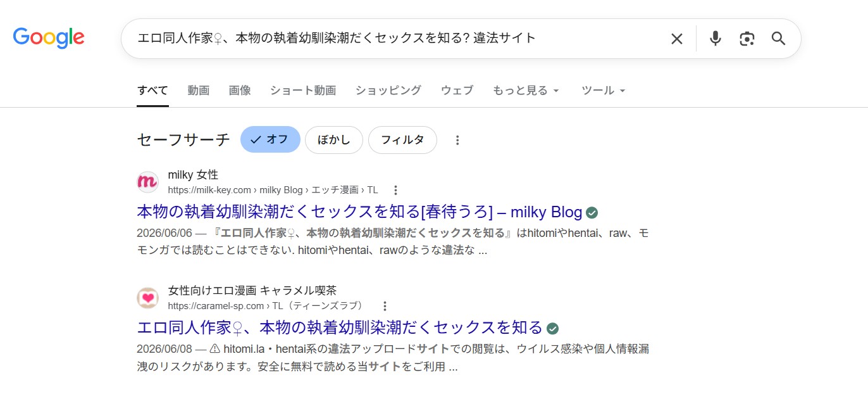Open the Google logo homepage link
Image resolution: width=868 pixels, height=394 pixels.
[49, 37]
